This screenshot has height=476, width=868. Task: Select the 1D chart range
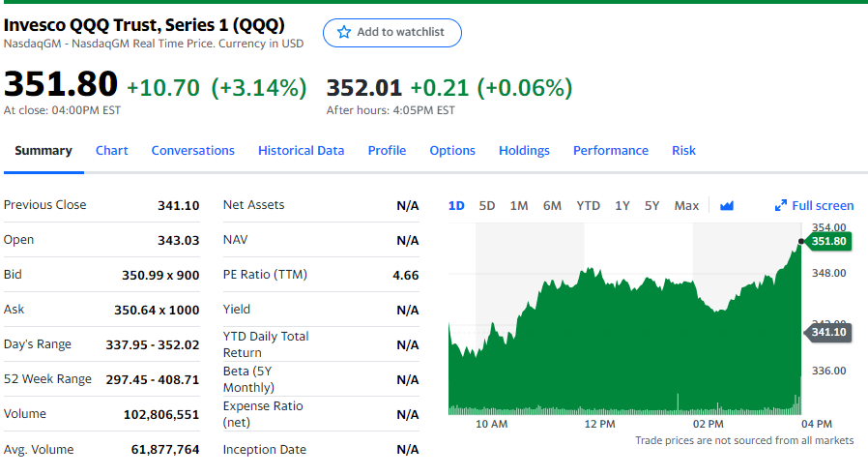(456, 205)
